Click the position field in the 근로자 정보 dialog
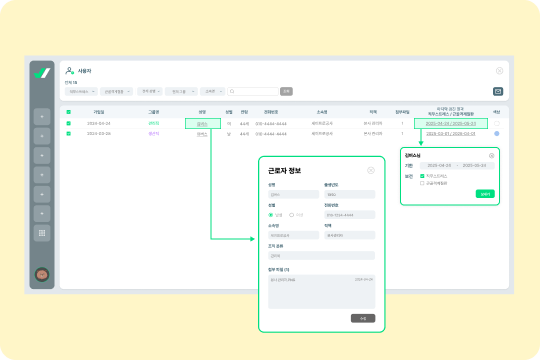Screen dimensions: 540x360 coord(350,235)
